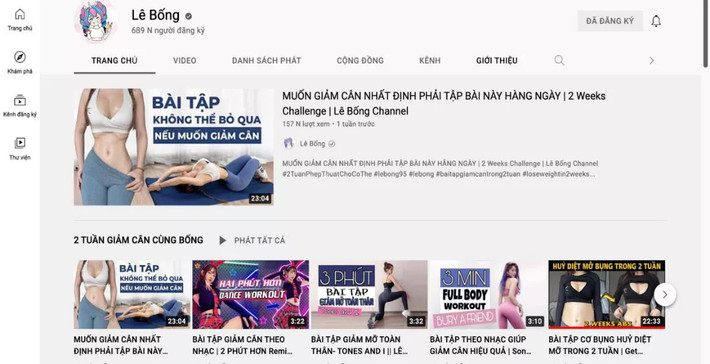Click featured video description text
This screenshot has width=710, height=364.
coord(440,168)
